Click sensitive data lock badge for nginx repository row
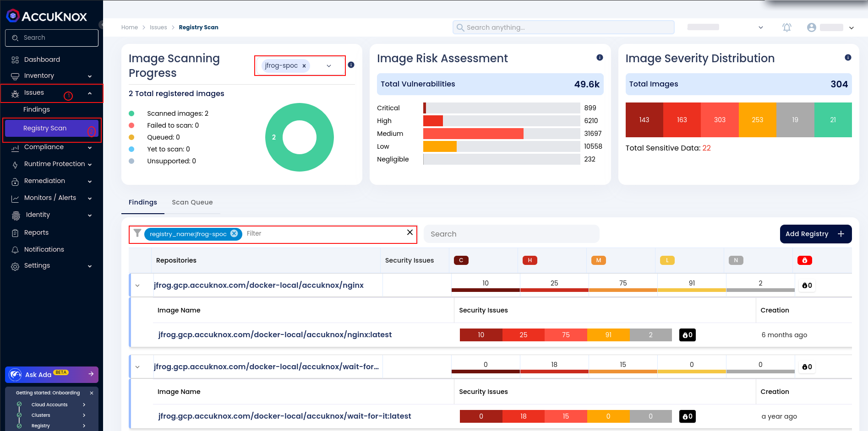This screenshot has width=868, height=431. (x=807, y=286)
